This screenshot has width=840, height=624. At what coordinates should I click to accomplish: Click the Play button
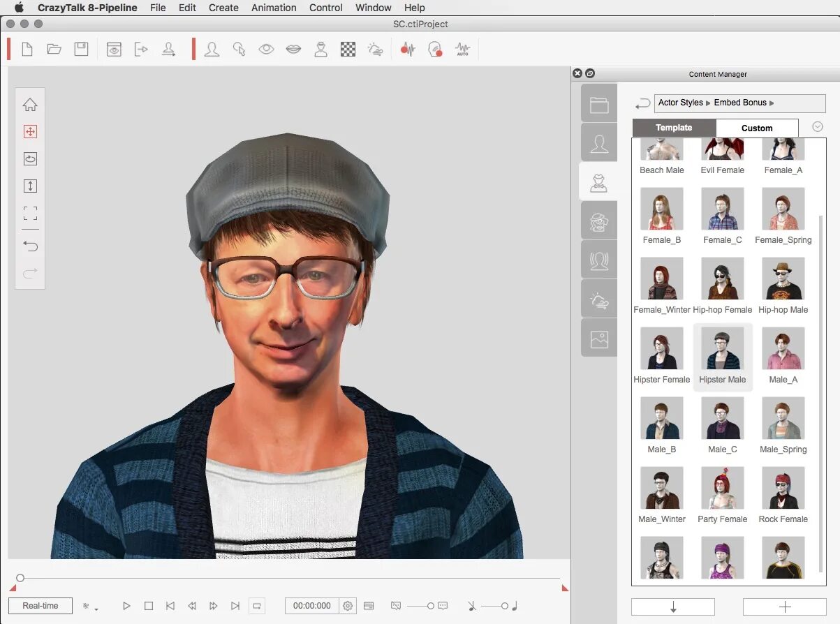click(126, 606)
